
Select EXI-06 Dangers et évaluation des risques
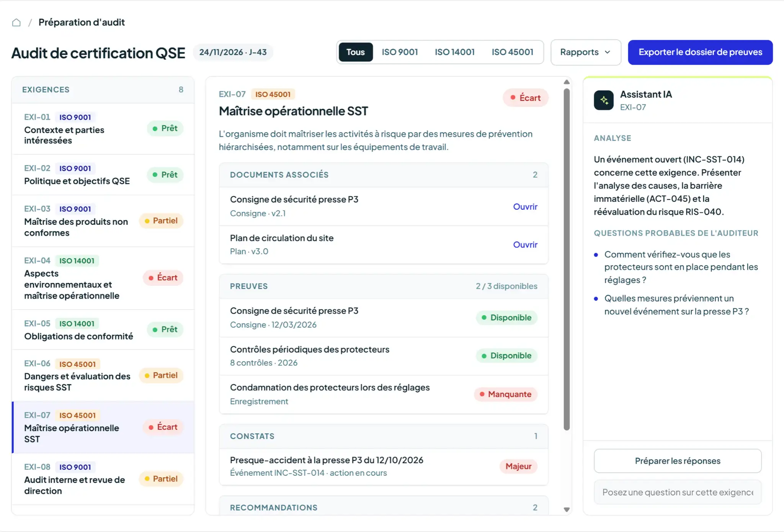point(103,376)
